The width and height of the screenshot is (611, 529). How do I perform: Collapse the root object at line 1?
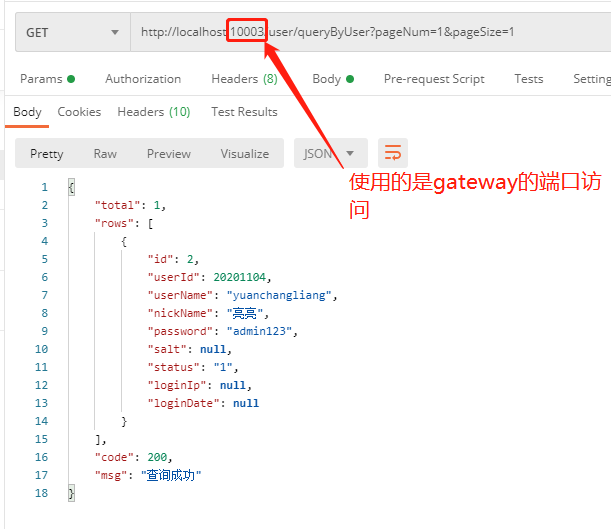point(71,187)
